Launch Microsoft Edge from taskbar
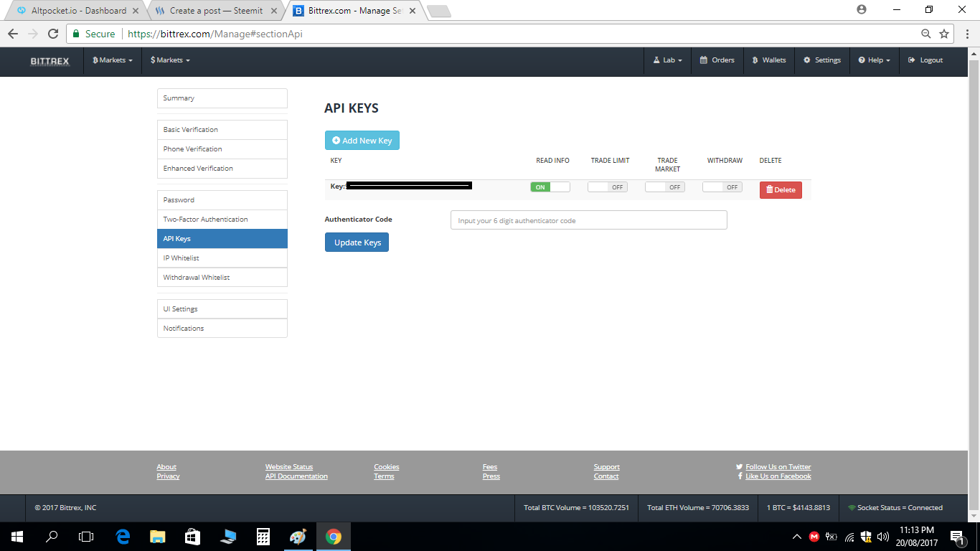This screenshot has height=551, width=980. pyautogui.click(x=123, y=537)
